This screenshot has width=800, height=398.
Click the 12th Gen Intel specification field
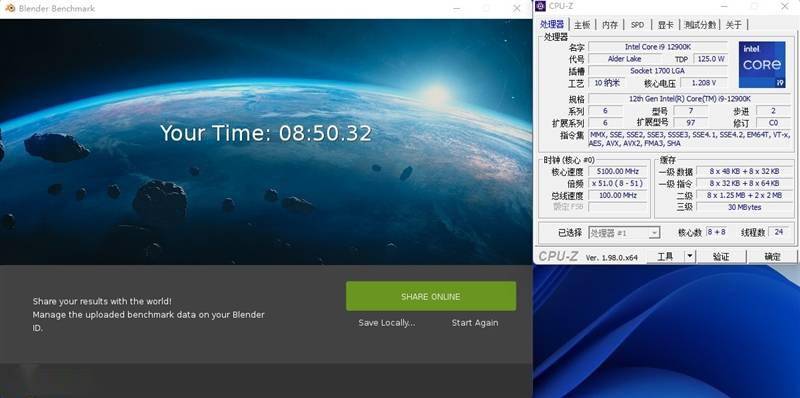coord(689,98)
